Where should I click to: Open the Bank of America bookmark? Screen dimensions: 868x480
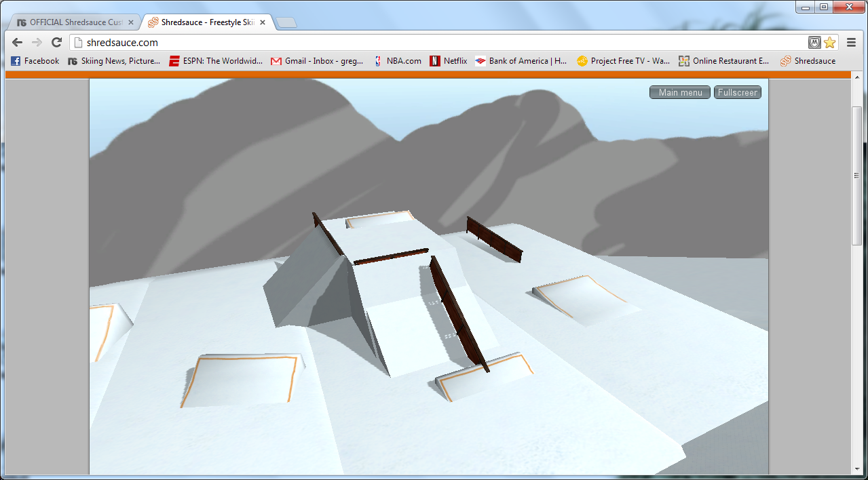coord(521,61)
